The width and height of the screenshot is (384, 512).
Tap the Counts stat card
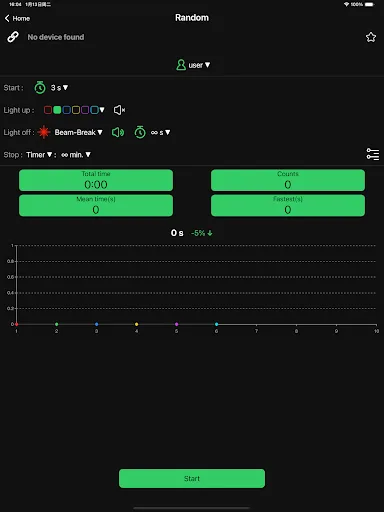(288, 180)
